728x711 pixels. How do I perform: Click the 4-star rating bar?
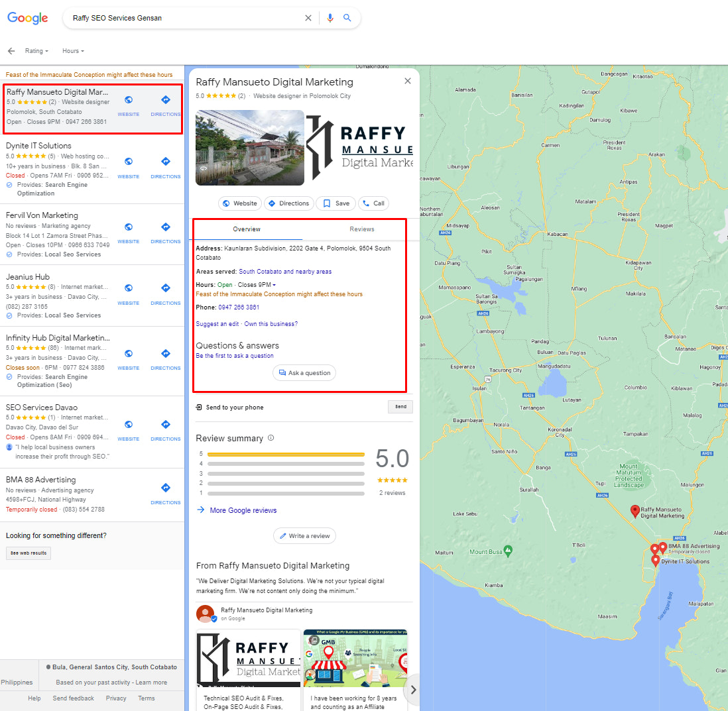tap(286, 464)
